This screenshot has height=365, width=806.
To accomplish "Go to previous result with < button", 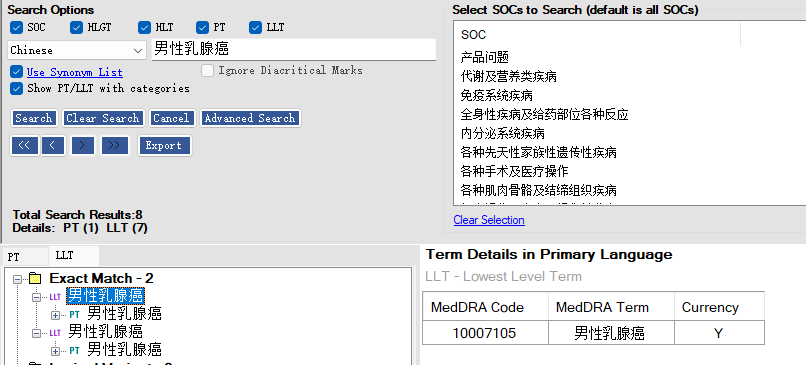I will 53,145.
